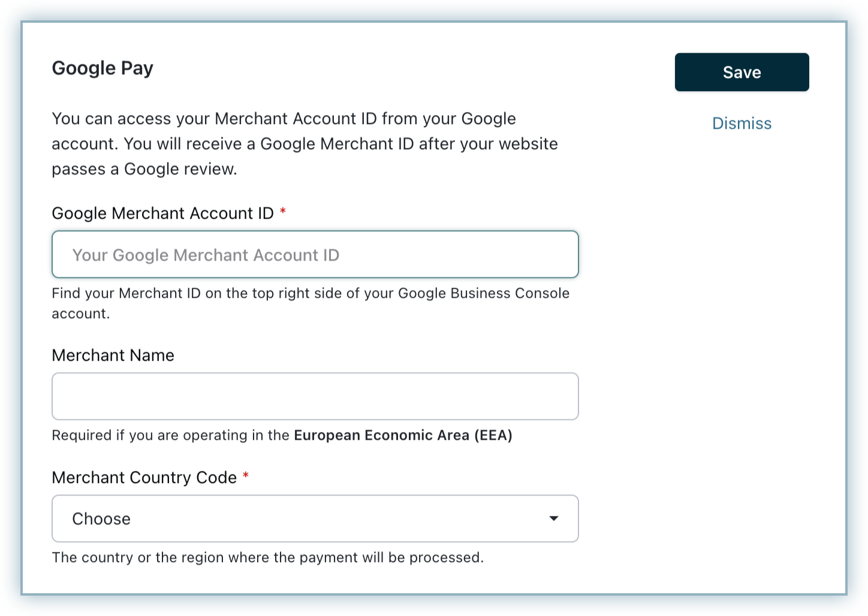The image size is (868, 616).
Task: Dismiss the Google Pay settings form
Action: 742,123
